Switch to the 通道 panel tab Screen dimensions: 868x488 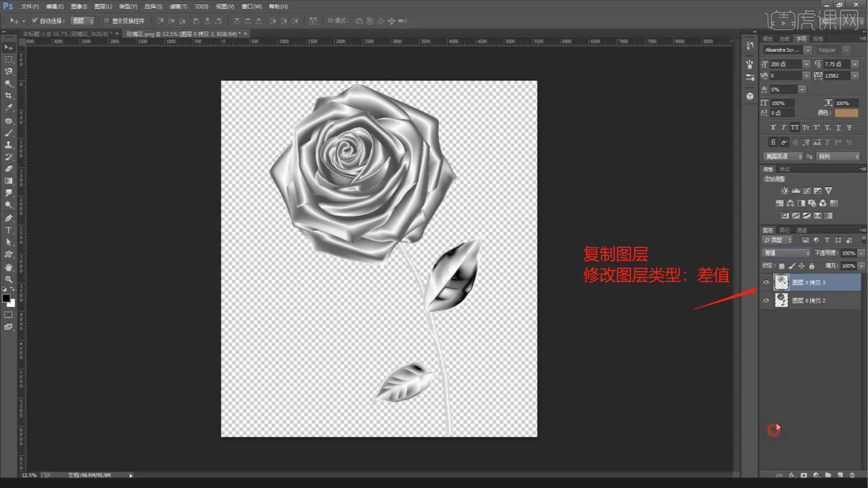(x=802, y=230)
